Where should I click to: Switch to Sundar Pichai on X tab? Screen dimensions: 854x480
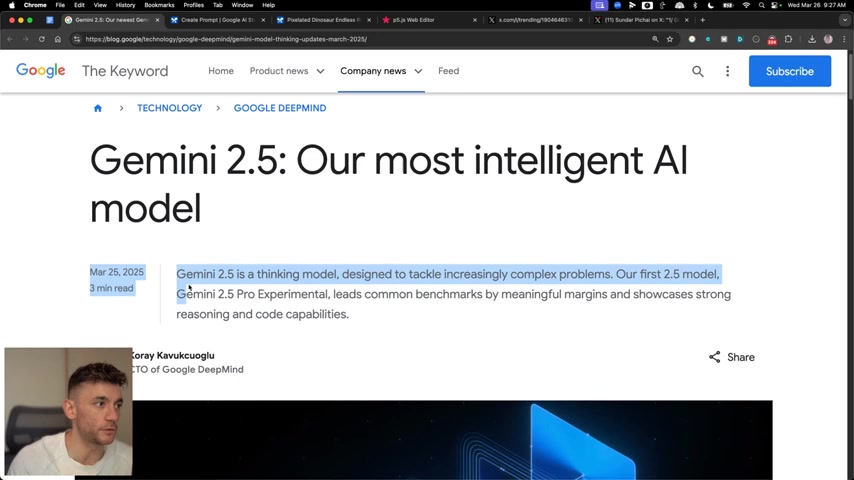[641, 20]
